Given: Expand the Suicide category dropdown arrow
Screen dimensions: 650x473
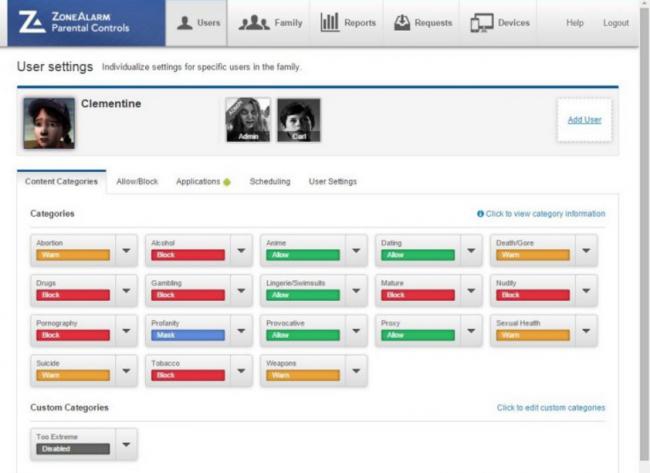Looking at the screenshot, I should (x=126, y=371).
